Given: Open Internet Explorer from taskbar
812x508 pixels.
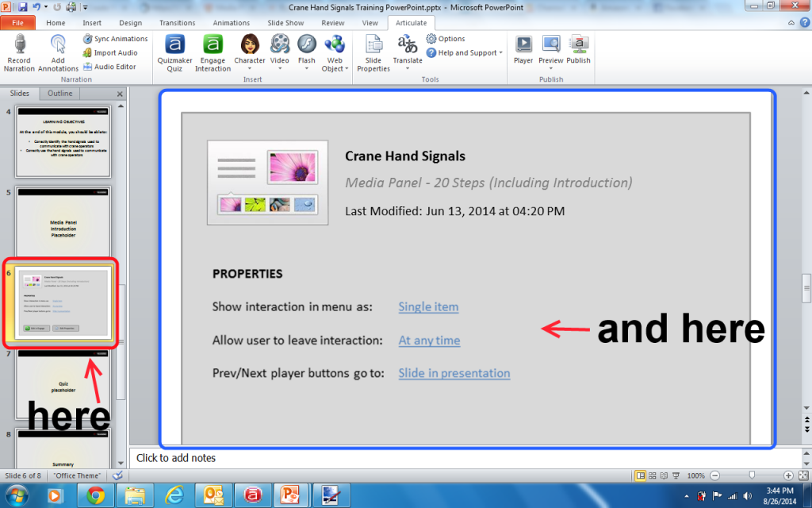Looking at the screenshot, I should (x=174, y=495).
